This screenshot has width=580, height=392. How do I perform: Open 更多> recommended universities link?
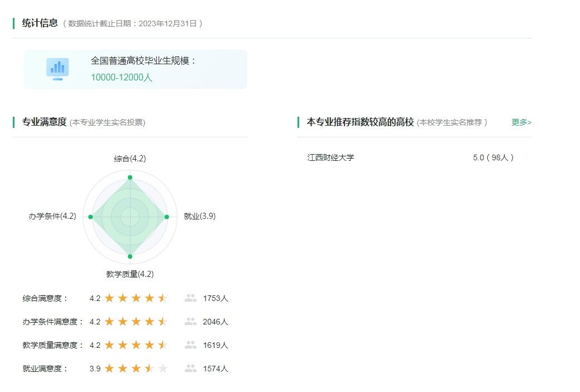[521, 122]
